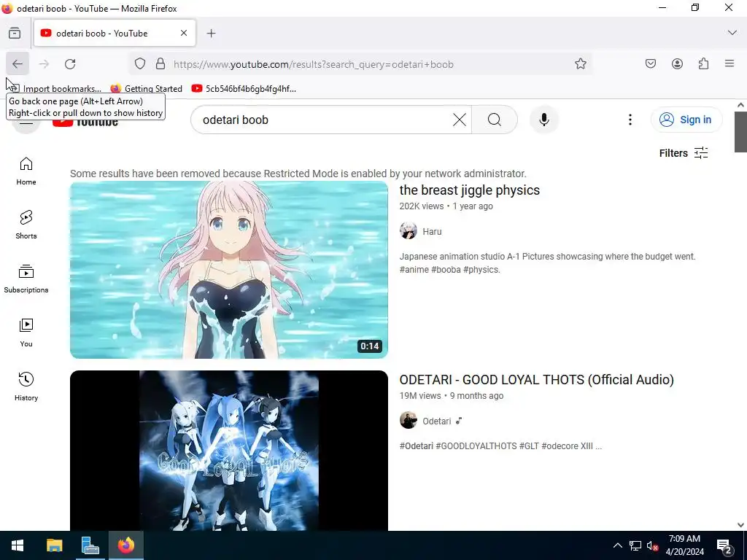Open the 5cb546bf4b6gb4fg4hf bookmark
Viewport: 747px width, 560px height.
pos(244,88)
